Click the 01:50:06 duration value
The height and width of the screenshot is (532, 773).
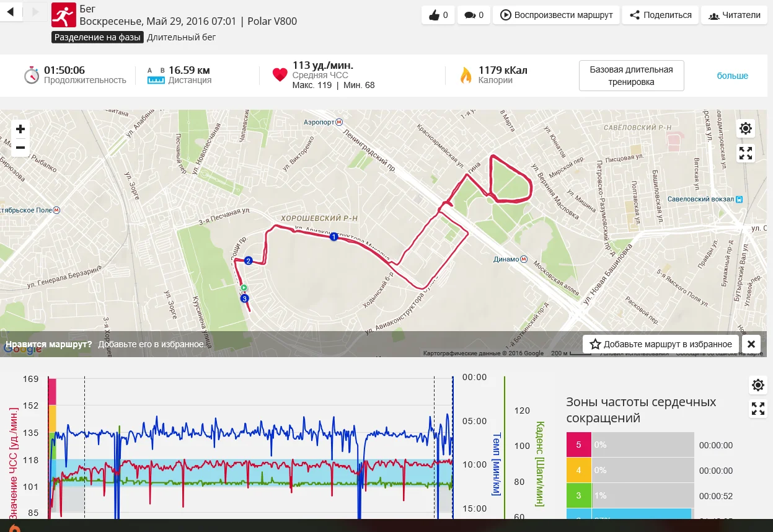click(64, 70)
